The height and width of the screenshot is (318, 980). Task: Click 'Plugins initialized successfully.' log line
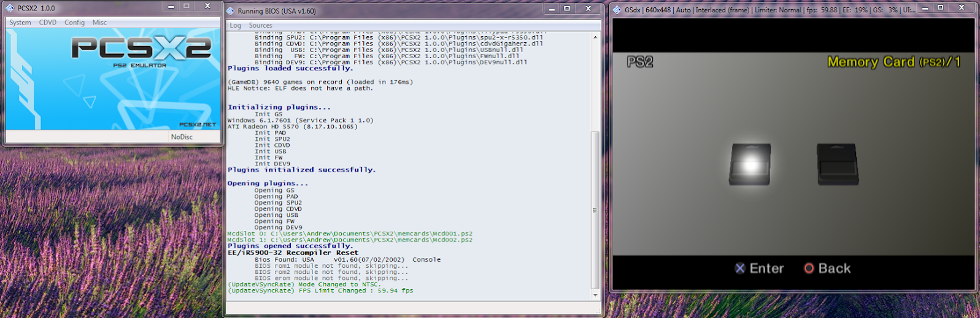[x=301, y=170]
